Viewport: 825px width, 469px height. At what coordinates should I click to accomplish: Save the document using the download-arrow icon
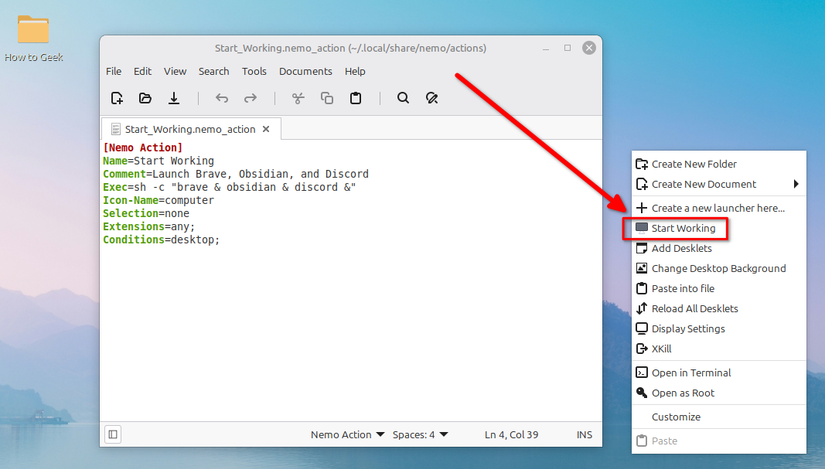click(x=174, y=98)
